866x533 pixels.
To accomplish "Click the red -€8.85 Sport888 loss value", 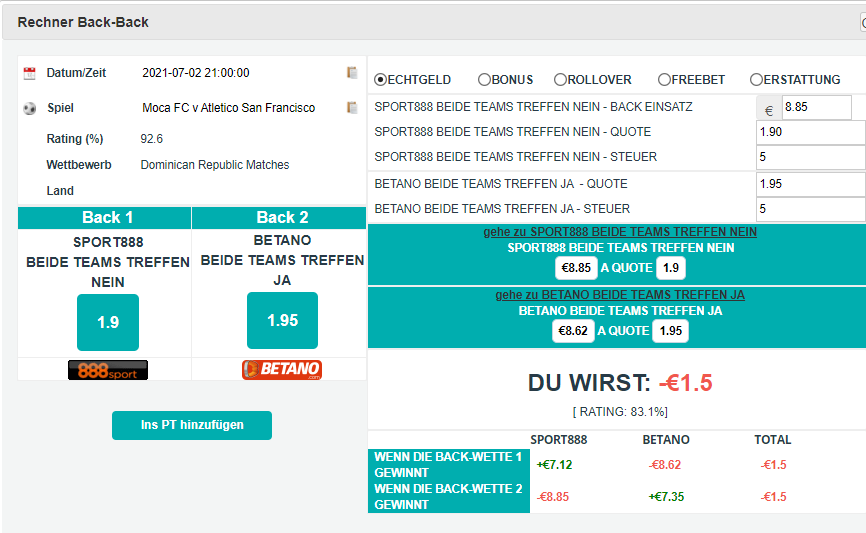I will tap(553, 497).
